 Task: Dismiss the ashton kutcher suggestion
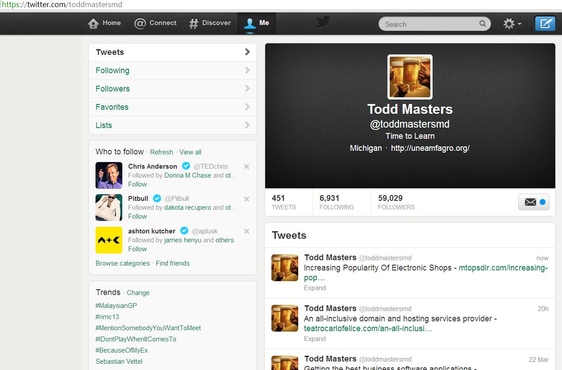point(247,231)
